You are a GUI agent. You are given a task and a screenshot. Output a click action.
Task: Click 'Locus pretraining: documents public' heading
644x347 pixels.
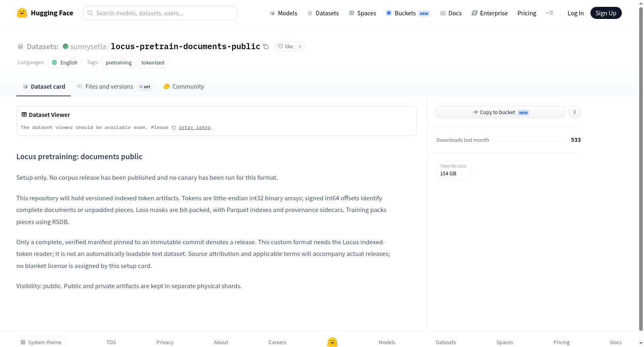[x=79, y=157]
